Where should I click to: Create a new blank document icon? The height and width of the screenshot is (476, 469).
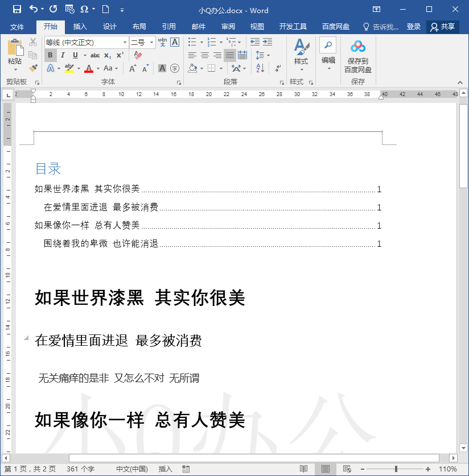[105, 10]
